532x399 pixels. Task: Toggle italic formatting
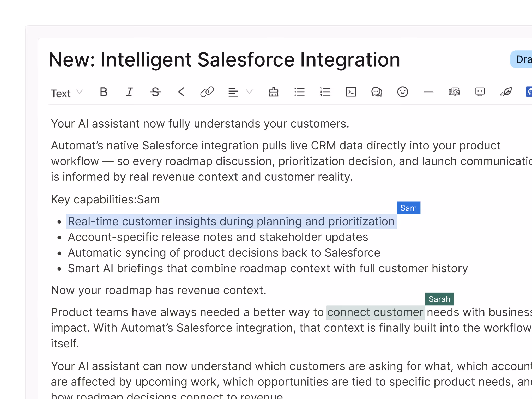click(130, 92)
